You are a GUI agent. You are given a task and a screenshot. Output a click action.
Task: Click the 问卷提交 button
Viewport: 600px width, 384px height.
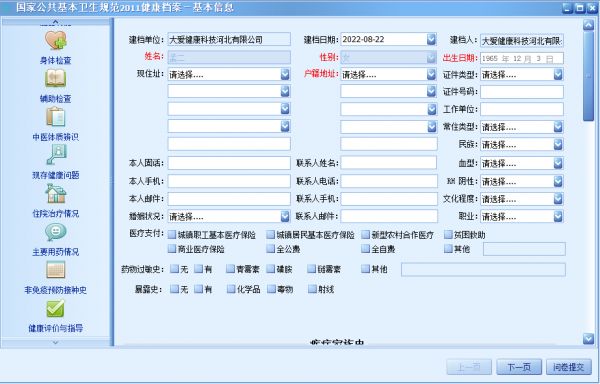[569, 367]
